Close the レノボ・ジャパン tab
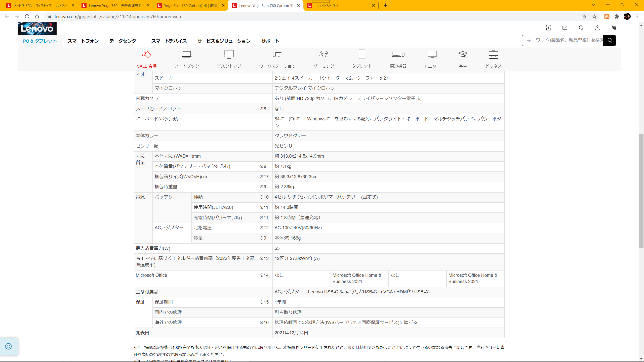The height and width of the screenshot is (362, 644). pos(374,5)
